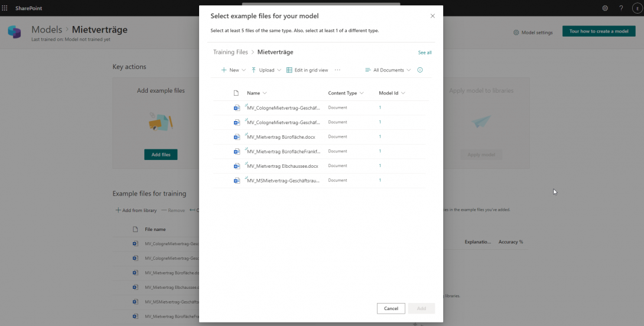The width and height of the screenshot is (644, 326).
Task: Click Content Type Document for MV_MSMietvertrag row
Action: [x=337, y=180]
